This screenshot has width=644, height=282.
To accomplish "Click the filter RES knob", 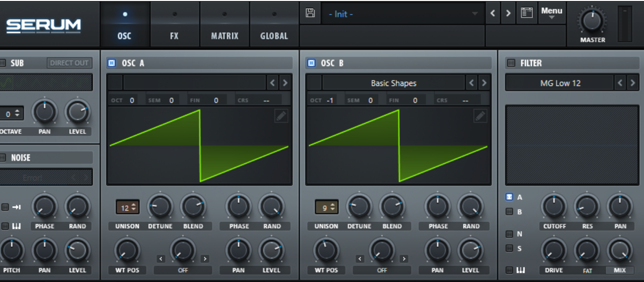I will [587, 206].
